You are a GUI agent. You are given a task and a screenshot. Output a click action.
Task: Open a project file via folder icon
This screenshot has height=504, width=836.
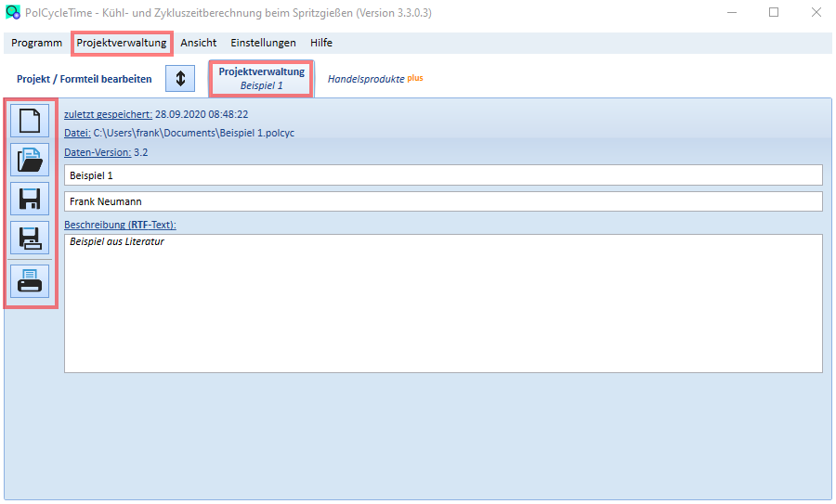[x=30, y=160]
